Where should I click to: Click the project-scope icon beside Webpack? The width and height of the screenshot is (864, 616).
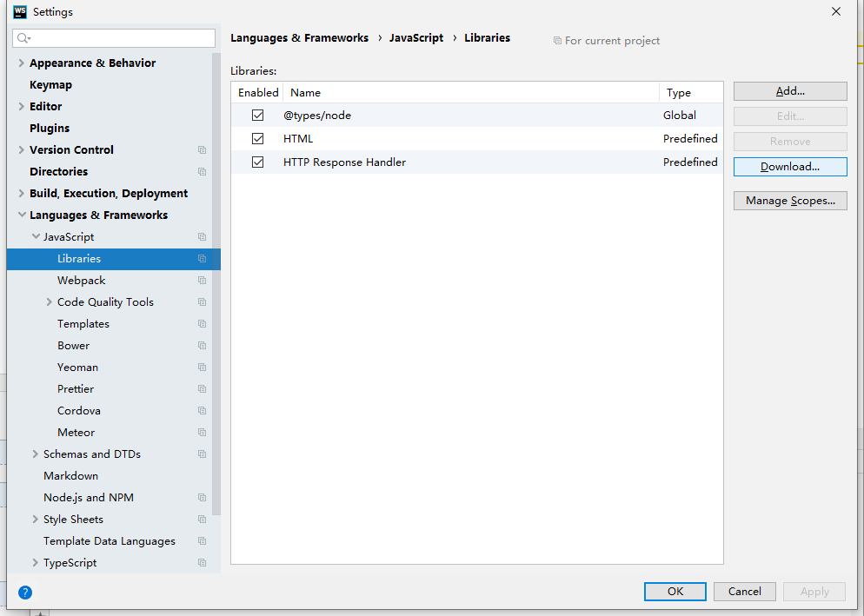203,281
